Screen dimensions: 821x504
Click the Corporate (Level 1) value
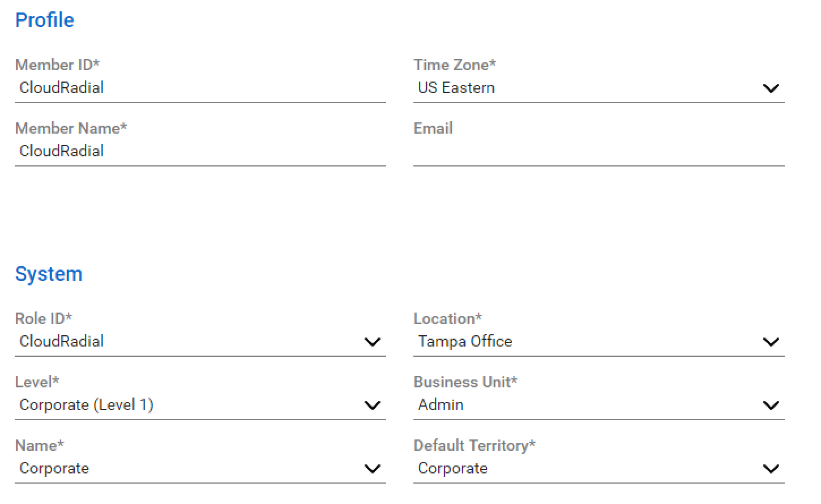86,405
